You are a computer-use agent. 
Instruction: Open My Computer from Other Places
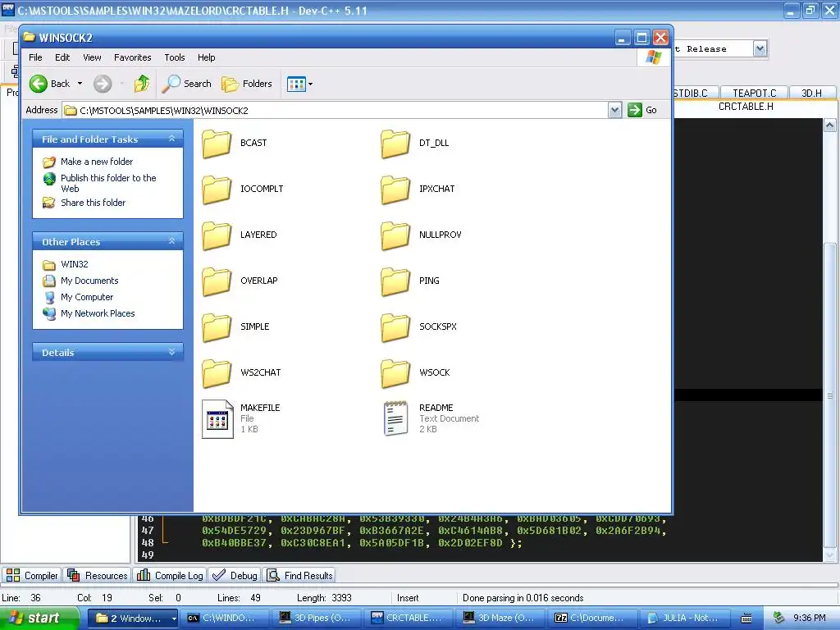pyautogui.click(x=87, y=297)
